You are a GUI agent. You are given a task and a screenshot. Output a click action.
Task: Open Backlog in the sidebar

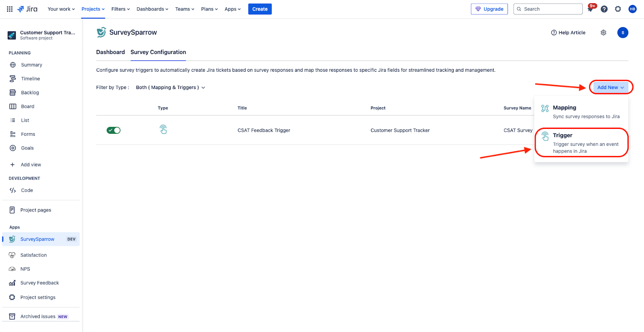(30, 93)
